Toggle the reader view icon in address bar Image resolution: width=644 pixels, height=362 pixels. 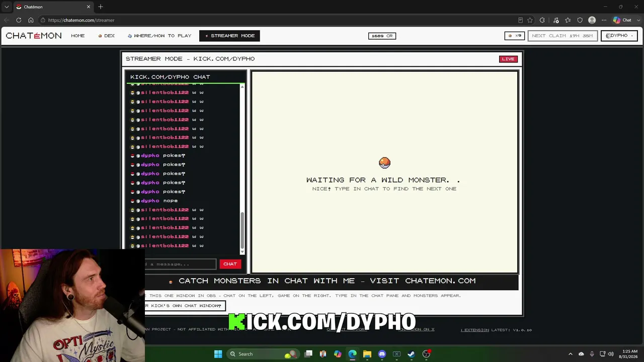[x=520, y=20]
